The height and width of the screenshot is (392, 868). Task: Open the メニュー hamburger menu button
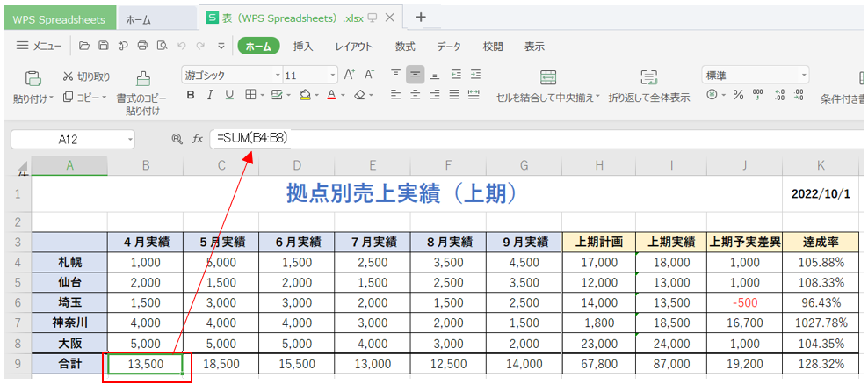39,46
